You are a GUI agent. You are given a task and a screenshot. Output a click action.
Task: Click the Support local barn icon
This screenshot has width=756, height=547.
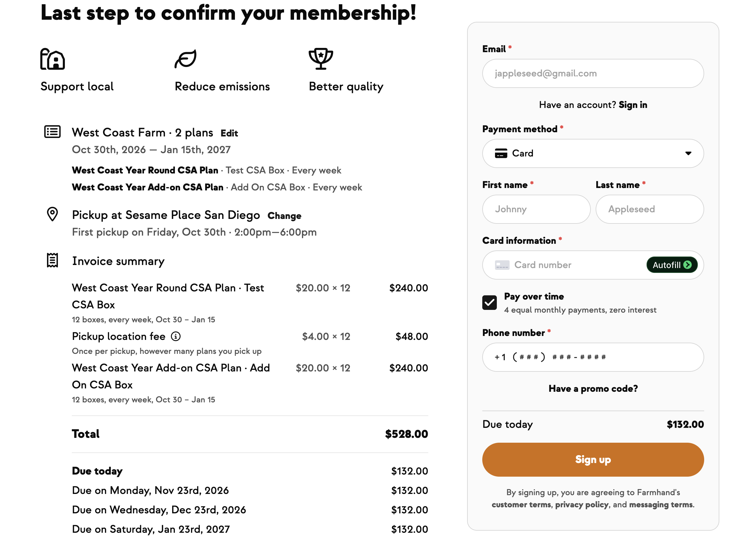point(53,59)
